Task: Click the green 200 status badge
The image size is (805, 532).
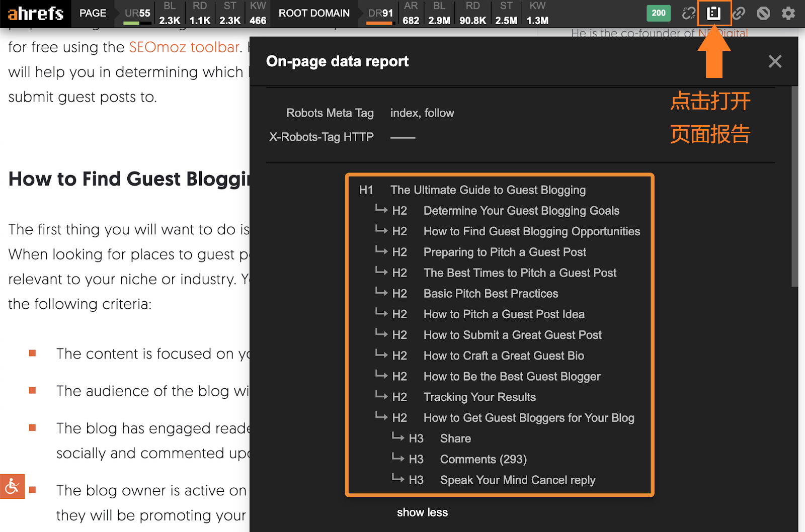Action: click(658, 13)
